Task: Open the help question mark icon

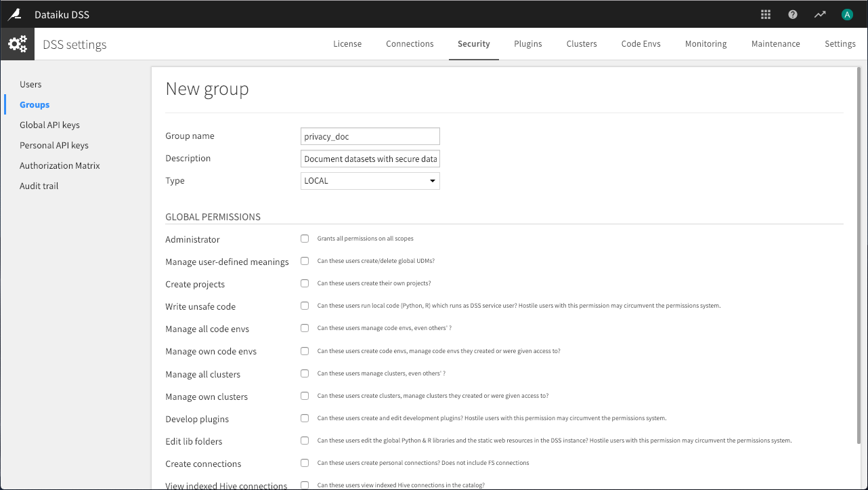Action: [792, 14]
